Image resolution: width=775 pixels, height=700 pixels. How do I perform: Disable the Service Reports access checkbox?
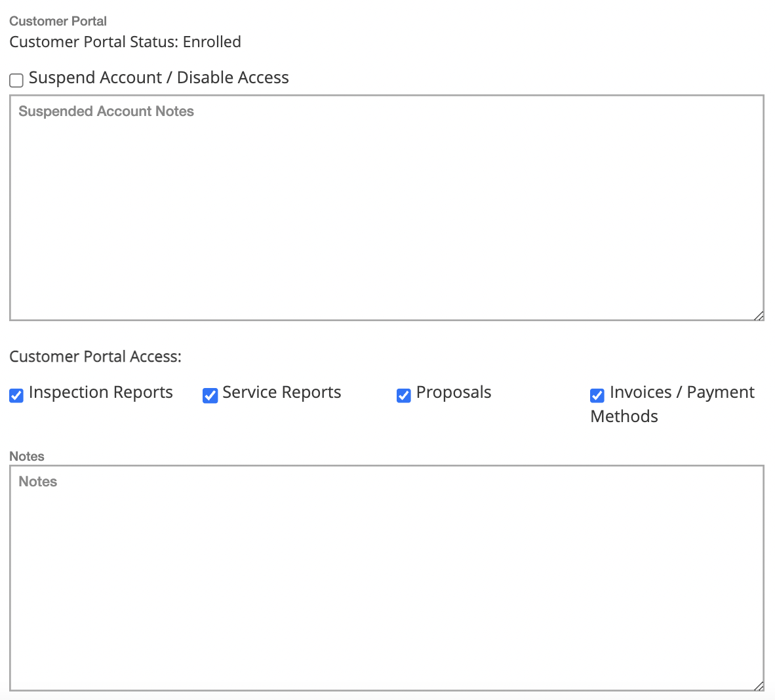210,395
